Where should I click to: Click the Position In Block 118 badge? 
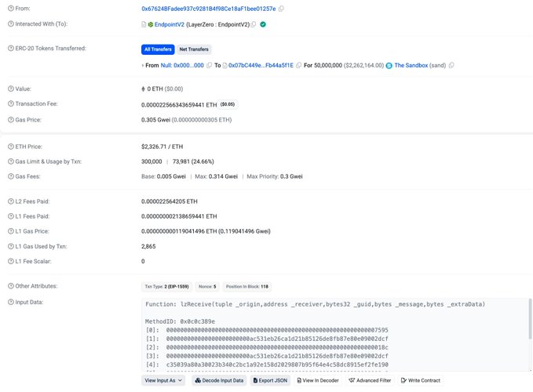click(x=247, y=286)
